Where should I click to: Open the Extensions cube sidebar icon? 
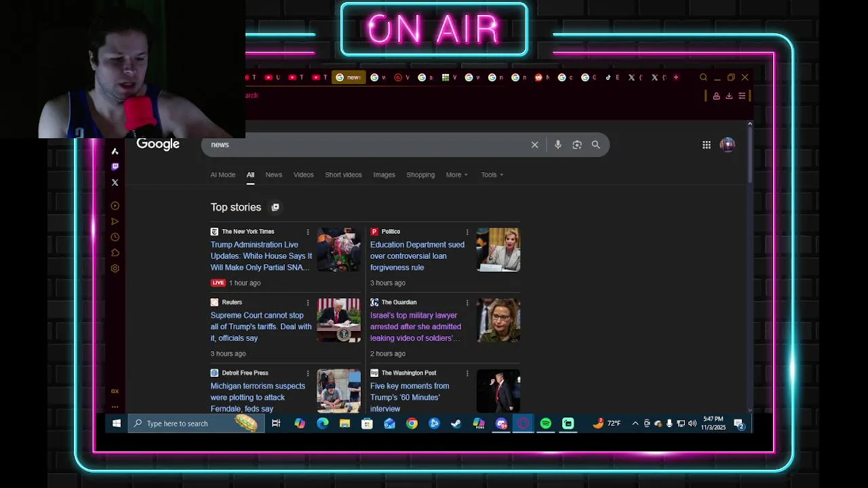pos(115,252)
